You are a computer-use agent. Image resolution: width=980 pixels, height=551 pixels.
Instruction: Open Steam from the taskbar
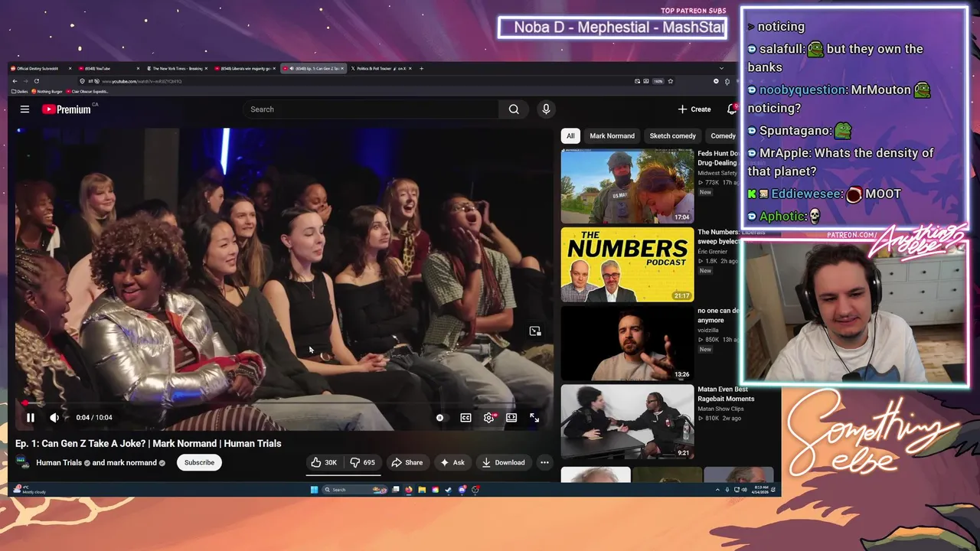coord(448,490)
